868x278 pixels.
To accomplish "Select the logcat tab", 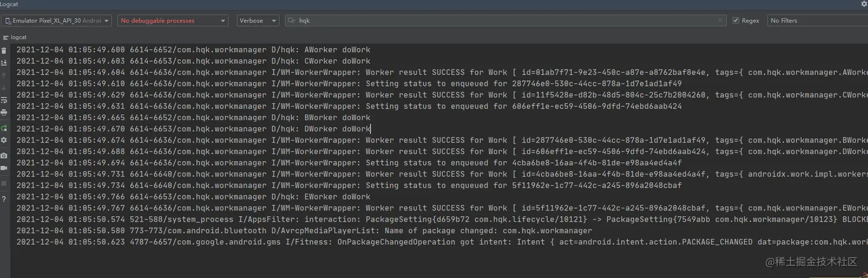I will click(15, 37).
